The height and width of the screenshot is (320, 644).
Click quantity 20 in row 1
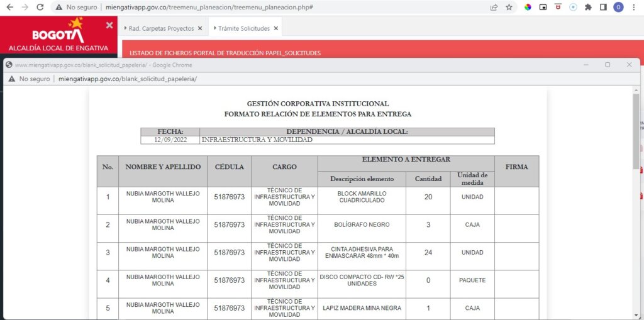click(428, 197)
